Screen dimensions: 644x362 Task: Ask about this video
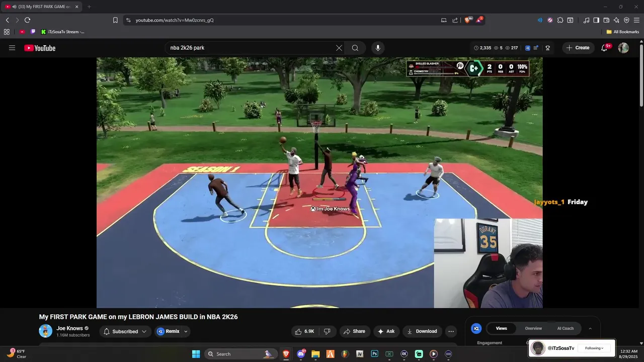(x=386, y=331)
